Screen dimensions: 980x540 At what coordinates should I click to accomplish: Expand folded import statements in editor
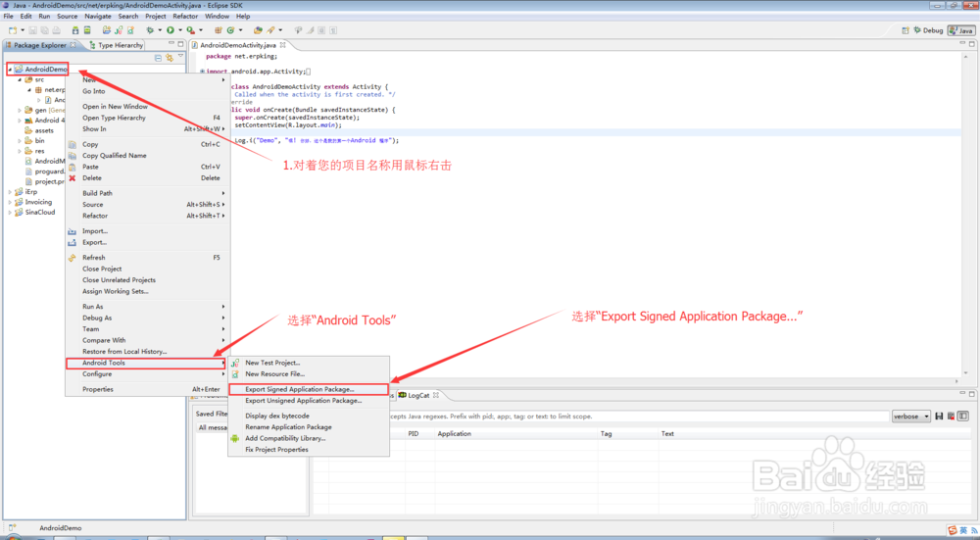point(203,72)
